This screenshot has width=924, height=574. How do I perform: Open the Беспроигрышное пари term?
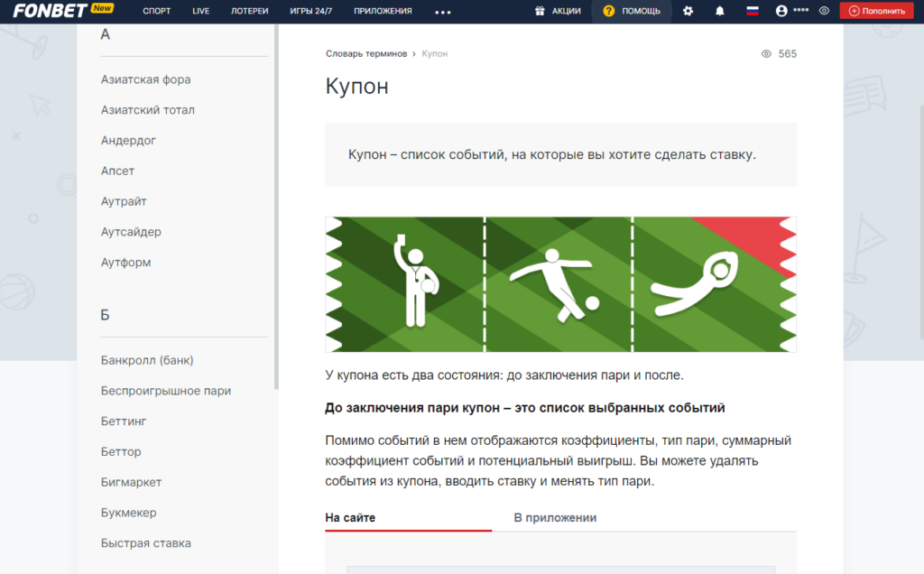coord(166,391)
